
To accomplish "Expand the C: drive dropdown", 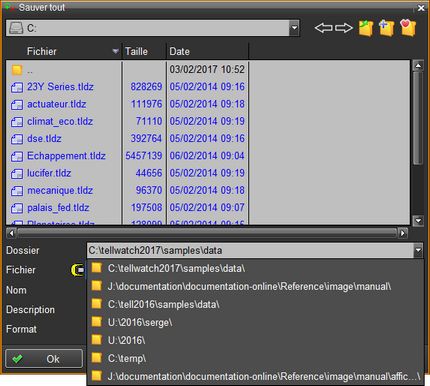I will (294, 28).
